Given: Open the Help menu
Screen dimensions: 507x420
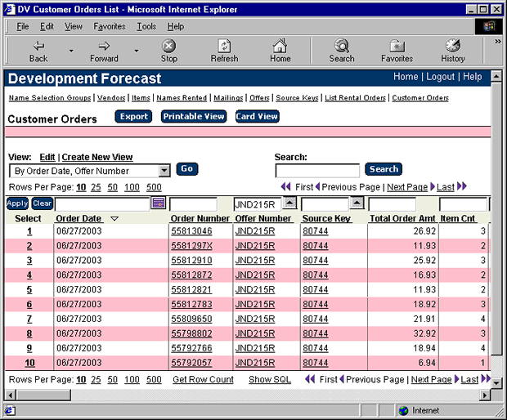Looking at the screenshot, I should [176, 26].
